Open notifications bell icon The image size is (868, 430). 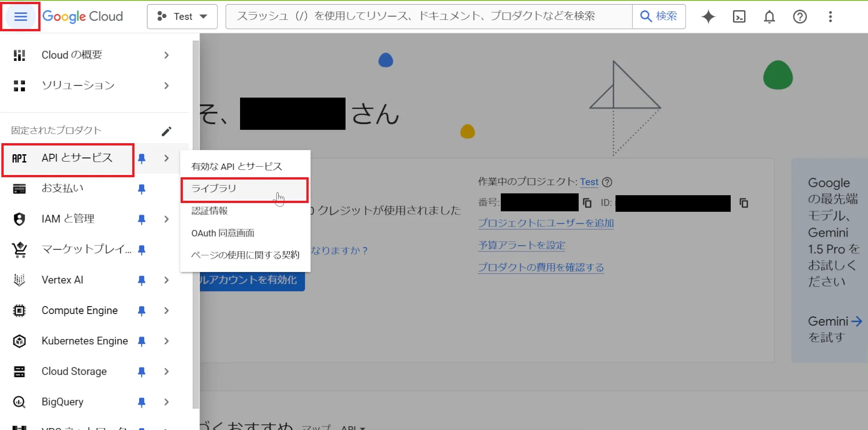[x=769, y=17]
